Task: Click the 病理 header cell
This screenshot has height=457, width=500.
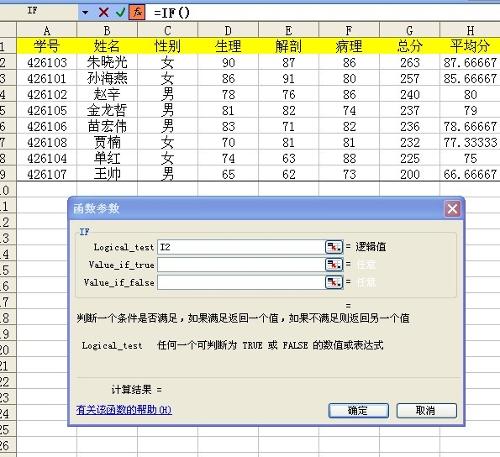Action: (x=349, y=46)
